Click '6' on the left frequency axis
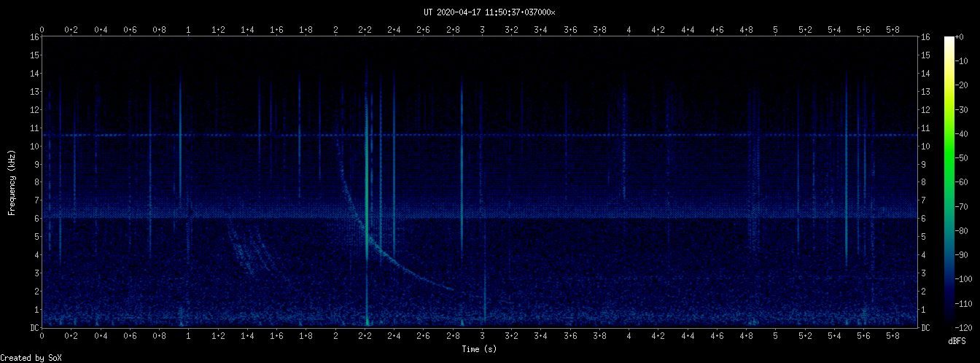 [x=36, y=219]
